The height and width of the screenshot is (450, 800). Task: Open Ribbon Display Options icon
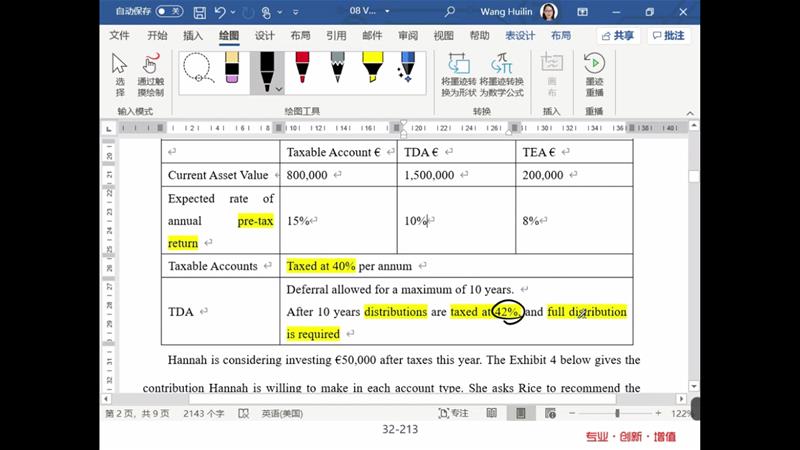582,12
